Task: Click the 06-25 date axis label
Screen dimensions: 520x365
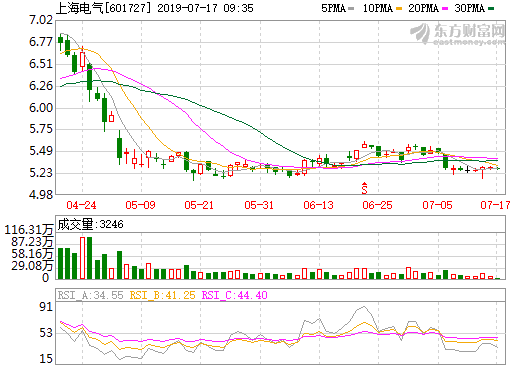Action: [377, 205]
